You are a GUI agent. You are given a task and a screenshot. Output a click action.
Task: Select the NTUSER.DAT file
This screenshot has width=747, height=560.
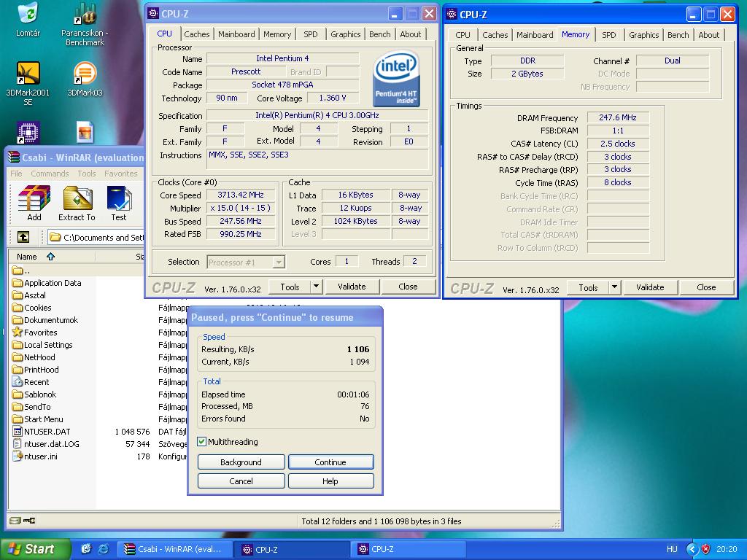pos(41,432)
